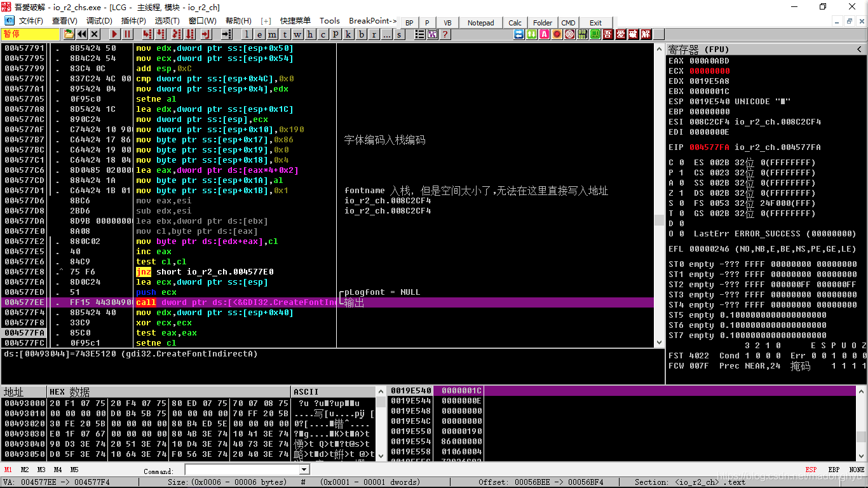Open the Tools menu

point(330,21)
